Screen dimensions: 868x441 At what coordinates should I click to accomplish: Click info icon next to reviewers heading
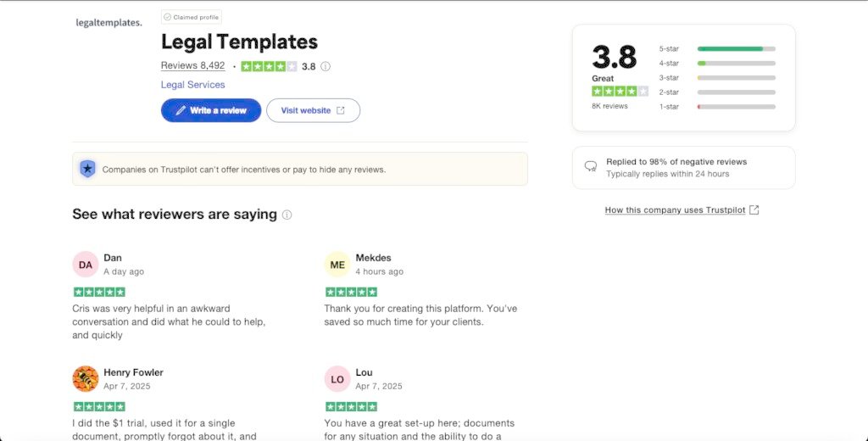pyautogui.click(x=287, y=215)
